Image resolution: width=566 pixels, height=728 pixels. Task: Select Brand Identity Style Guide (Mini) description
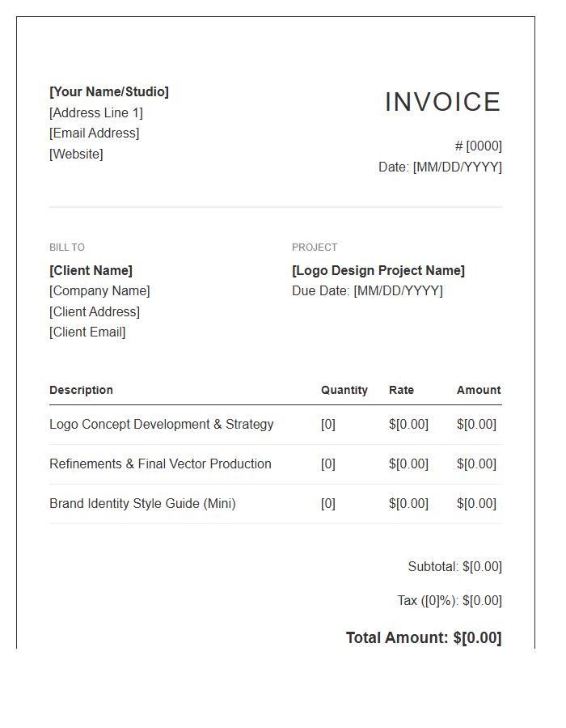pos(142,504)
